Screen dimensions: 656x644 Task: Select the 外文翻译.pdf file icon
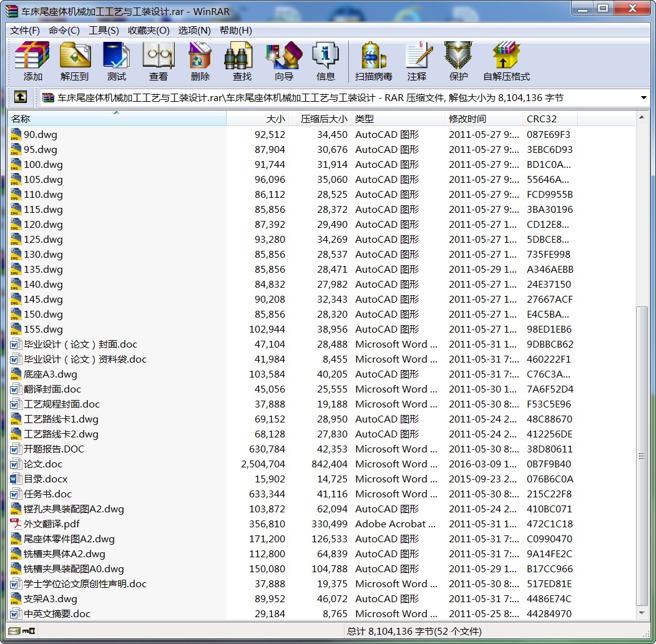(16, 524)
